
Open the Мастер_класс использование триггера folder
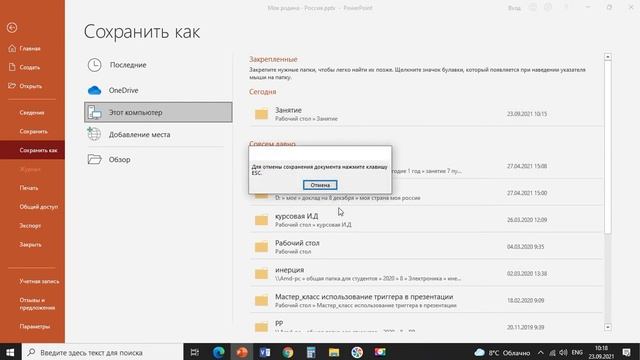point(426,300)
